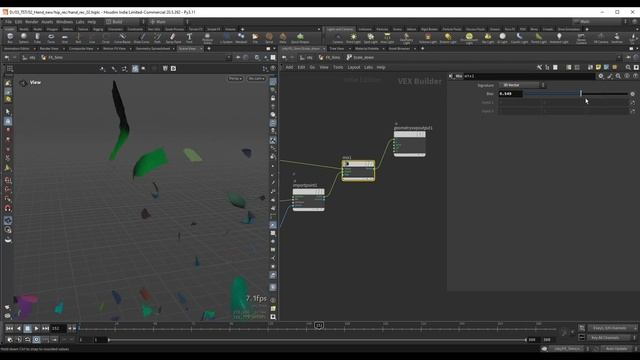Image resolution: width=640 pixels, height=360 pixels.
Task: Select the Font shelf tool
Action: point(189,38)
